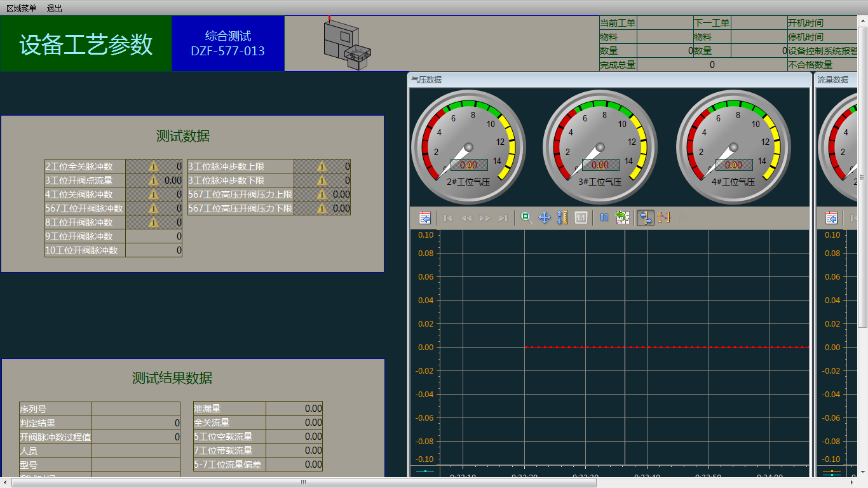868x488 pixels.
Task: Click warning icon in 567工位开阀脉冲数 row
Action: click(x=153, y=208)
